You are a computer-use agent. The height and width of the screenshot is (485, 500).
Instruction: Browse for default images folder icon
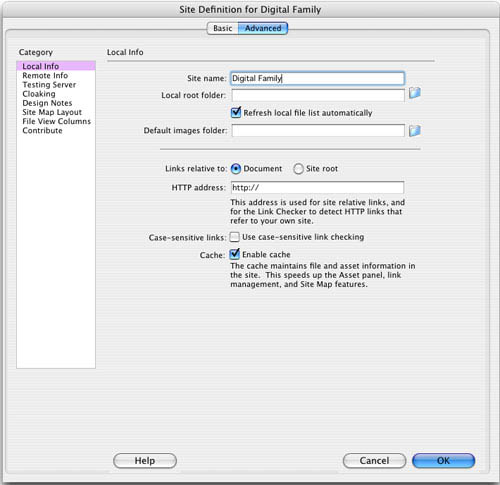click(414, 131)
